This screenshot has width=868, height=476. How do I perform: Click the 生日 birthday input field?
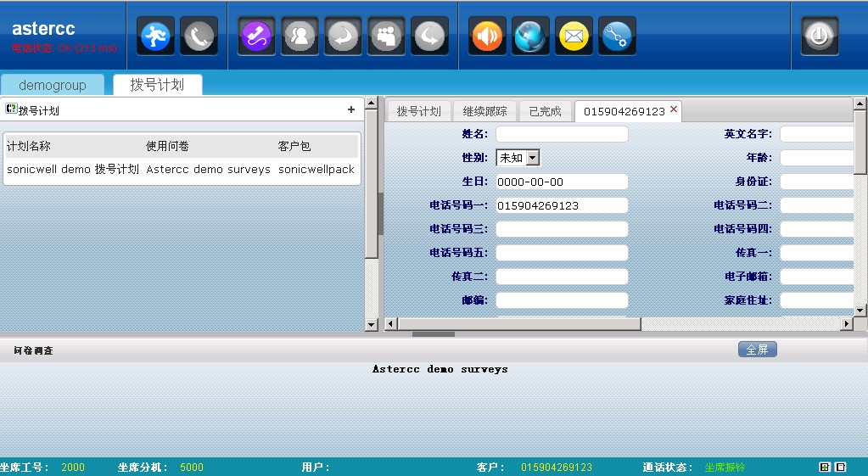[562, 182]
